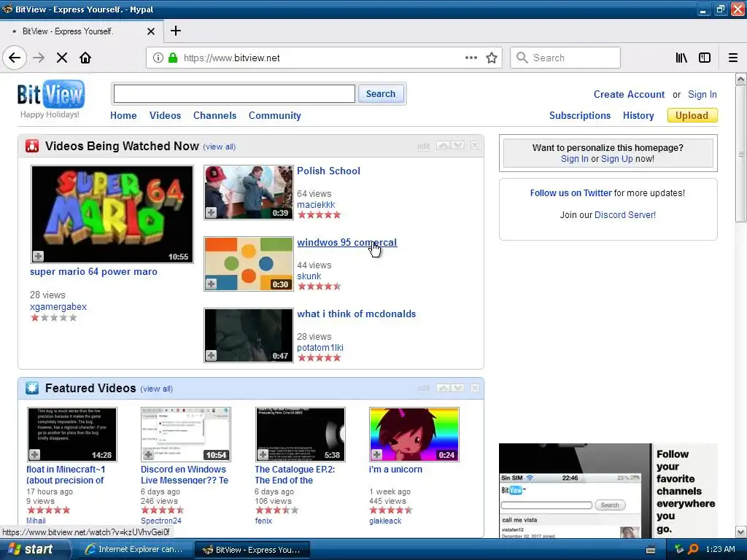Close the Videos Being Watched Now module

click(x=474, y=145)
